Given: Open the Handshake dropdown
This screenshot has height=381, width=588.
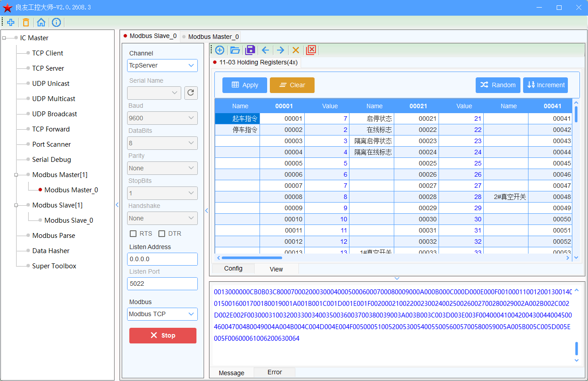Looking at the screenshot, I should 162,218.
